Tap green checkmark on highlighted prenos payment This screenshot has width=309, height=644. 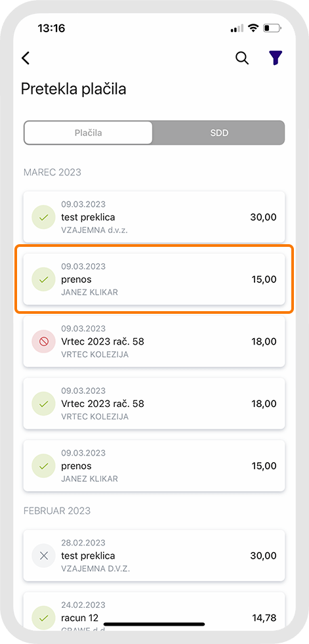point(43,279)
